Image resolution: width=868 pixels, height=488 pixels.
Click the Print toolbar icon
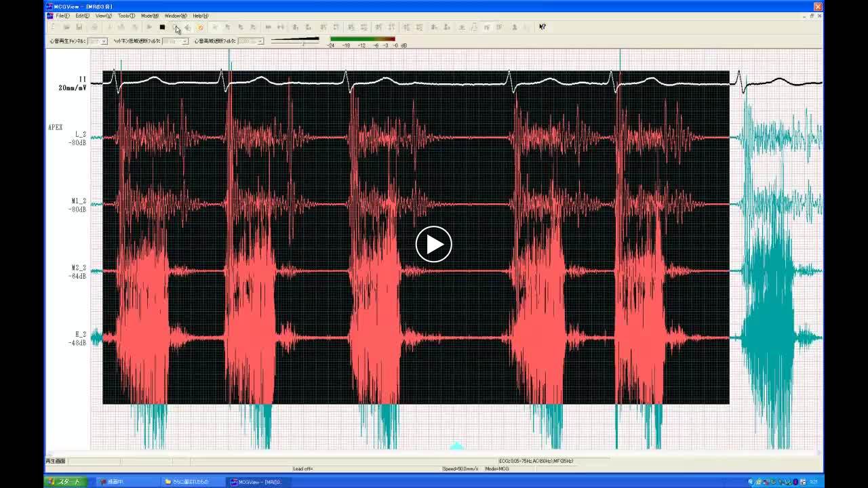tap(94, 27)
